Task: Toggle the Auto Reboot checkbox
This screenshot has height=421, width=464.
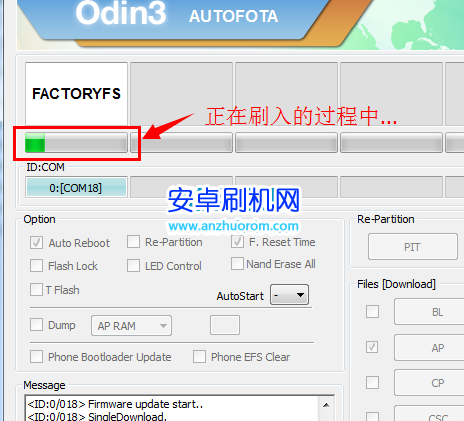Action: pyautogui.click(x=36, y=243)
